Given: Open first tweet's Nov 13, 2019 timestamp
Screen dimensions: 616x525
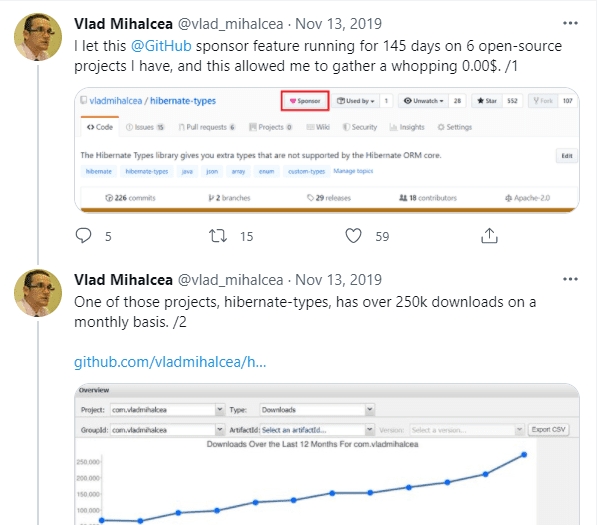Looking at the screenshot, I should [338, 24].
